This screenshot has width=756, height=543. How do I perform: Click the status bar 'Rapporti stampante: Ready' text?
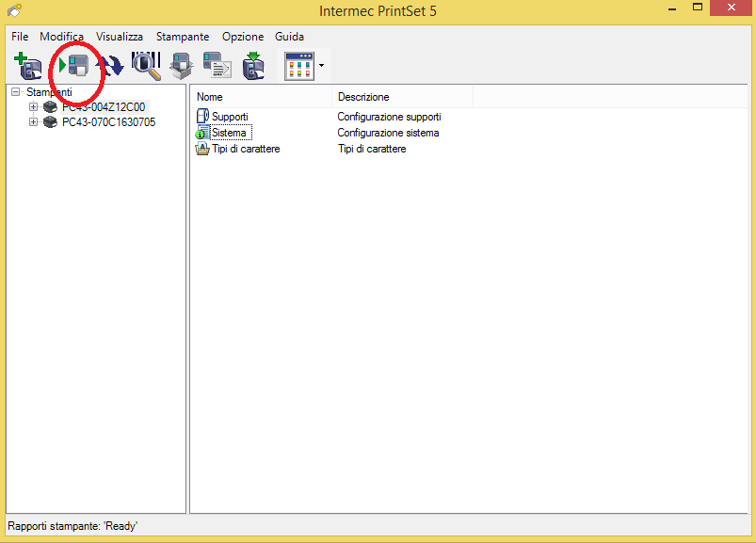tap(72, 526)
